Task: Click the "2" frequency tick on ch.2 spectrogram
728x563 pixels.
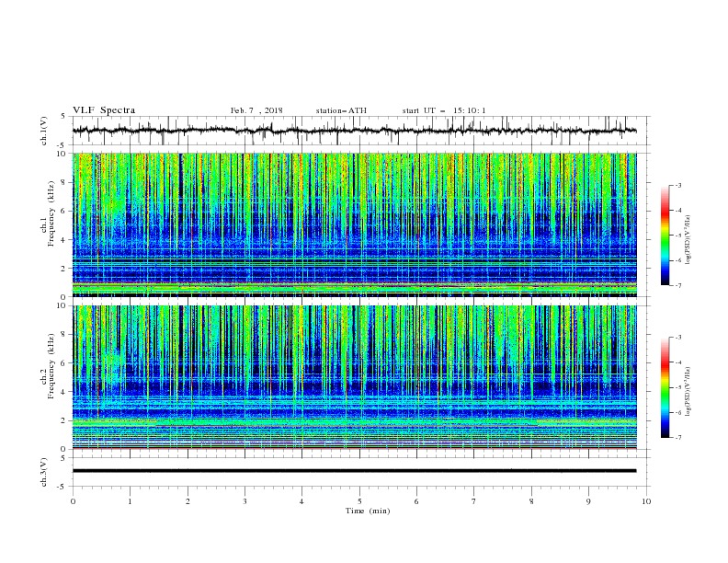Action: click(64, 420)
